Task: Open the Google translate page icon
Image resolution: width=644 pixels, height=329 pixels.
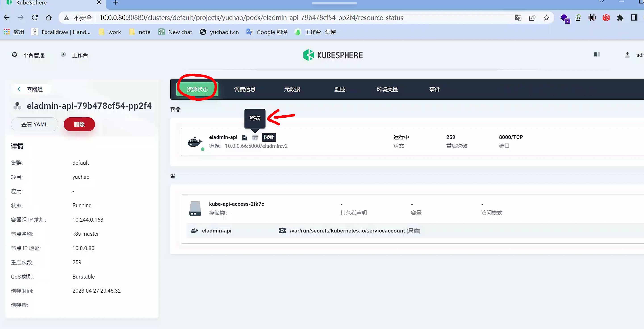Action: (x=518, y=18)
